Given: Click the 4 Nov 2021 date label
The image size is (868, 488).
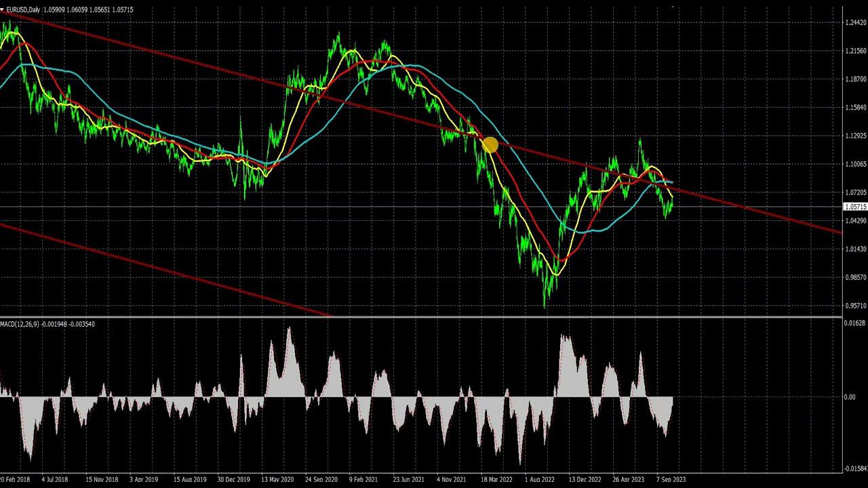Looking at the screenshot, I should (x=452, y=480).
